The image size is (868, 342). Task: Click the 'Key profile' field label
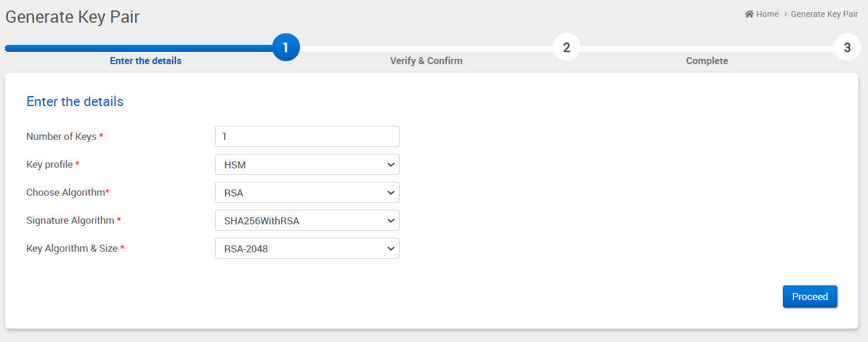(50, 165)
